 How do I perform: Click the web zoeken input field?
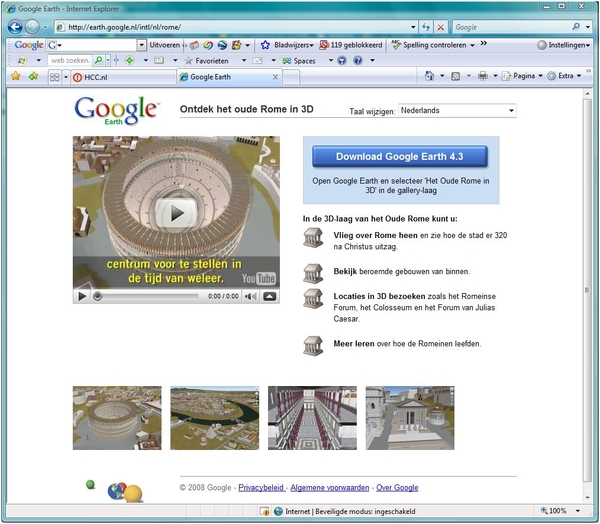70,60
